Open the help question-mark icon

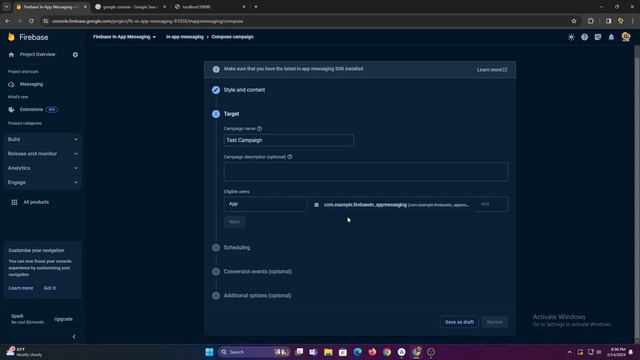click(x=584, y=37)
